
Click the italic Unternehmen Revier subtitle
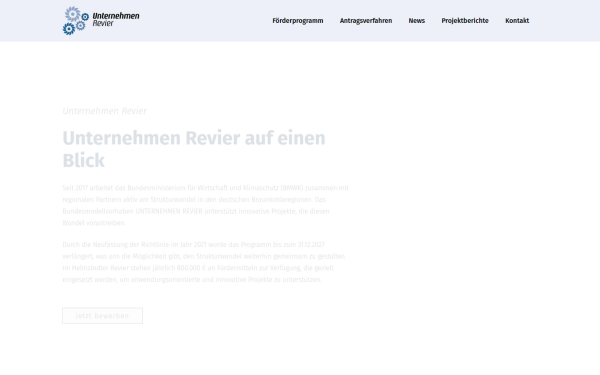coord(104,111)
